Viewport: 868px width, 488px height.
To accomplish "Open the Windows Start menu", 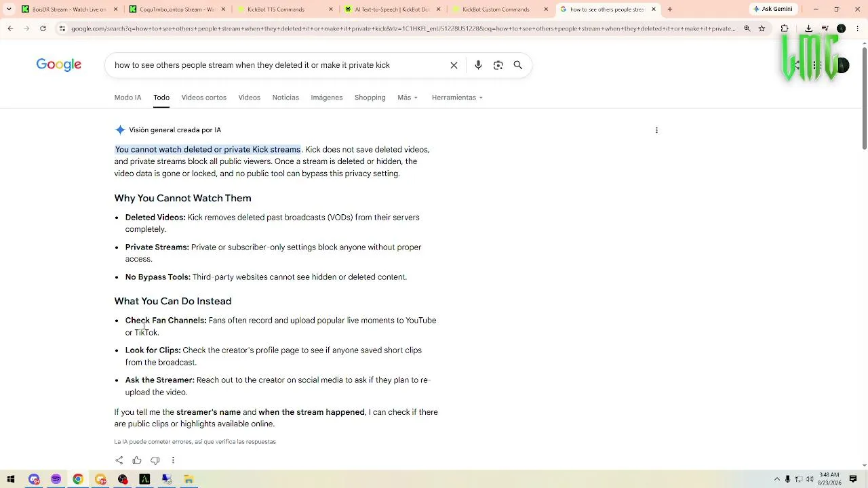I will click(x=11, y=479).
